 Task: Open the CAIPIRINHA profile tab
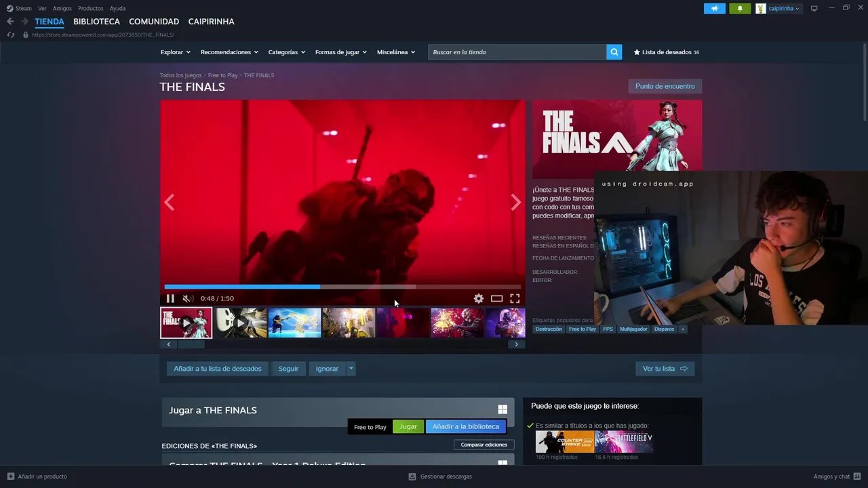pos(211,22)
